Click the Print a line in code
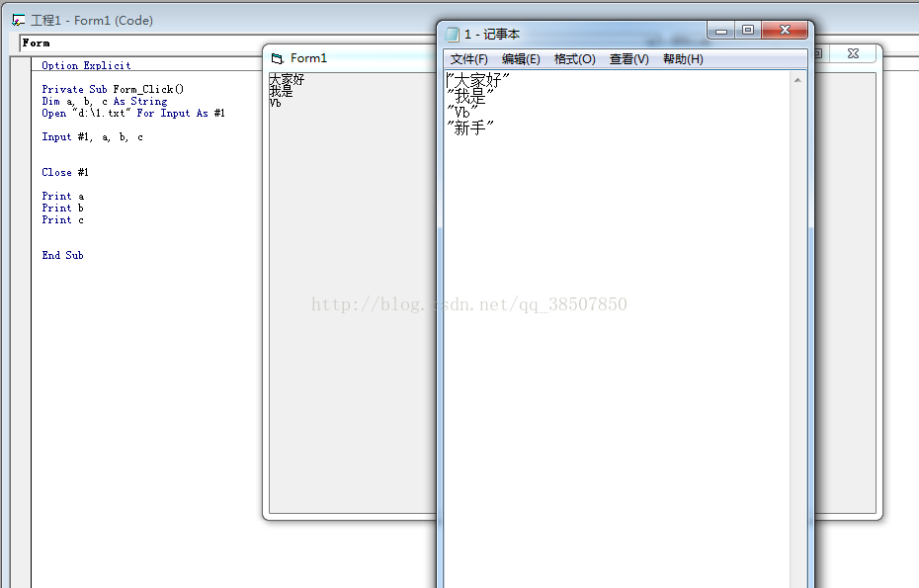 pos(62,196)
